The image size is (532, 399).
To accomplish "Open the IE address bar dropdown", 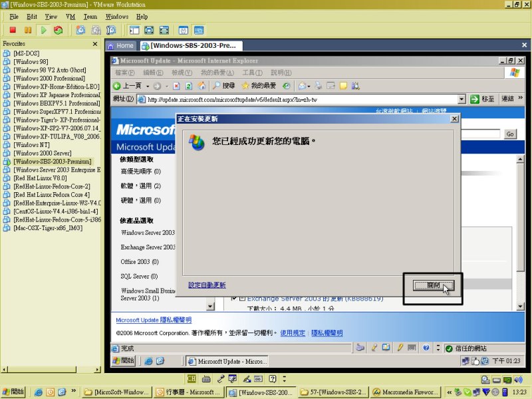I will pyautogui.click(x=462, y=99).
